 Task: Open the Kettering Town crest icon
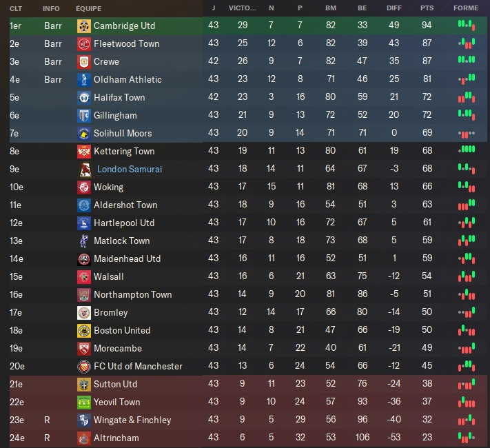pyautogui.click(x=83, y=152)
